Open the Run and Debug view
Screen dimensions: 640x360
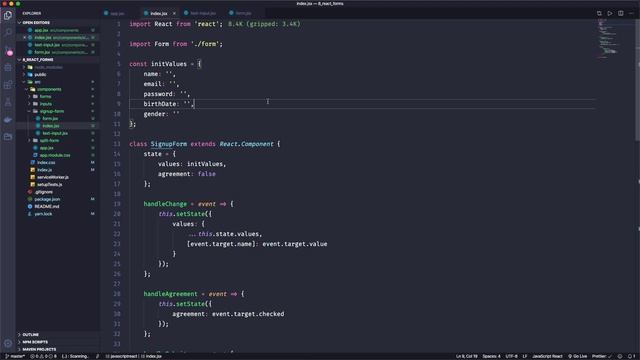pyautogui.click(x=8, y=67)
